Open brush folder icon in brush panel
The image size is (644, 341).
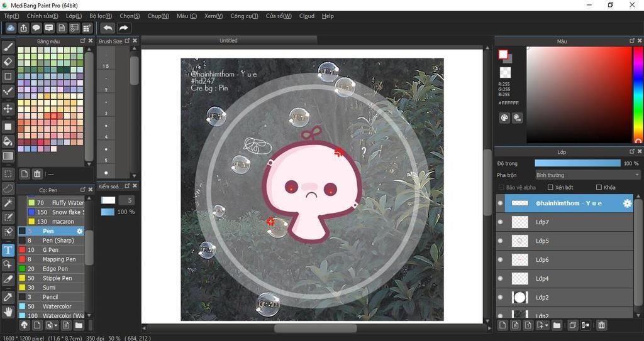(79, 325)
